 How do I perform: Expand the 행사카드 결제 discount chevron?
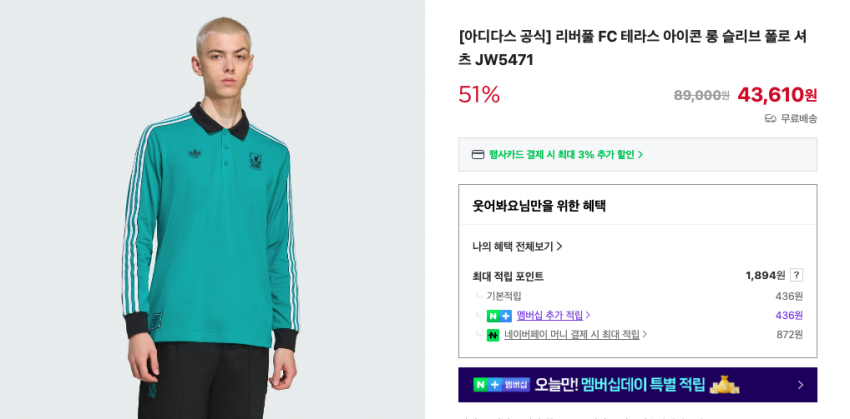(x=641, y=154)
